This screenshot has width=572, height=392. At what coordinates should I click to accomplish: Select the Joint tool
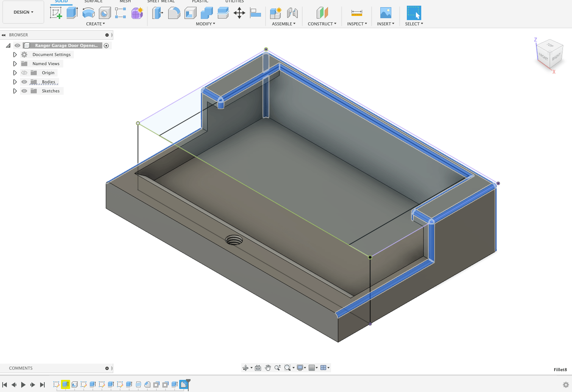pos(292,13)
